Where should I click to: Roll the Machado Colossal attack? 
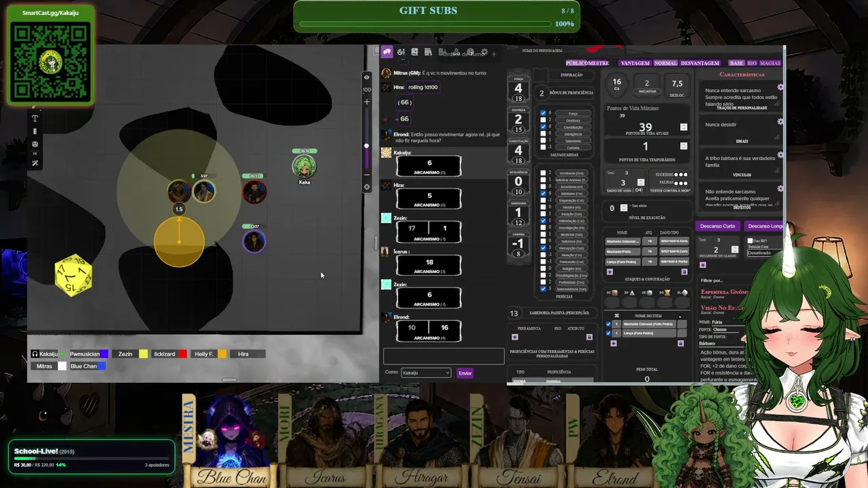pyautogui.click(x=622, y=241)
